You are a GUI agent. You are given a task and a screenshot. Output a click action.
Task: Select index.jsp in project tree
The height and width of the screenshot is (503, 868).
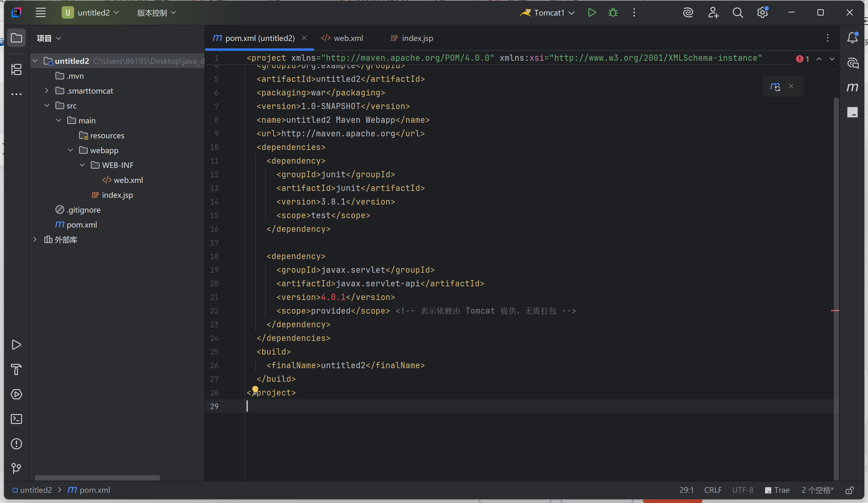112,195
